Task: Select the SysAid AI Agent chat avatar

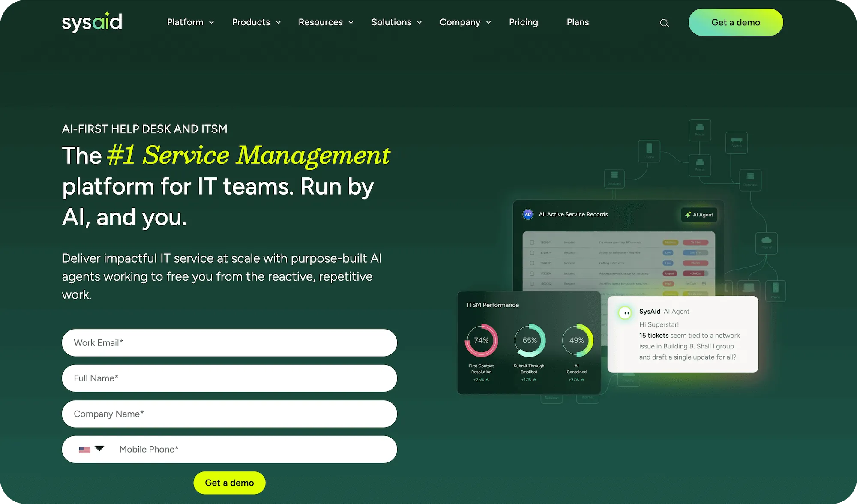Action: click(x=626, y=313)
